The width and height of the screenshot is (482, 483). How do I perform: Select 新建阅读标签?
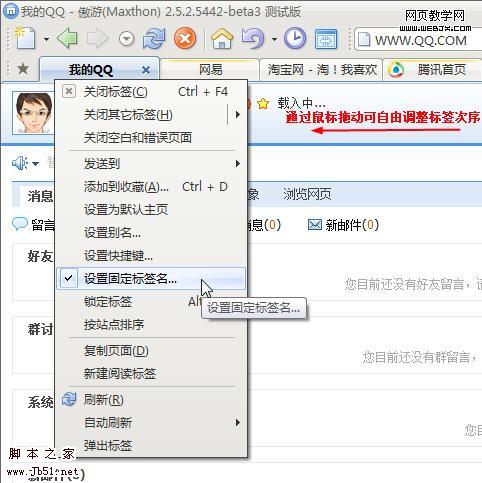click(x=151, y=374)
